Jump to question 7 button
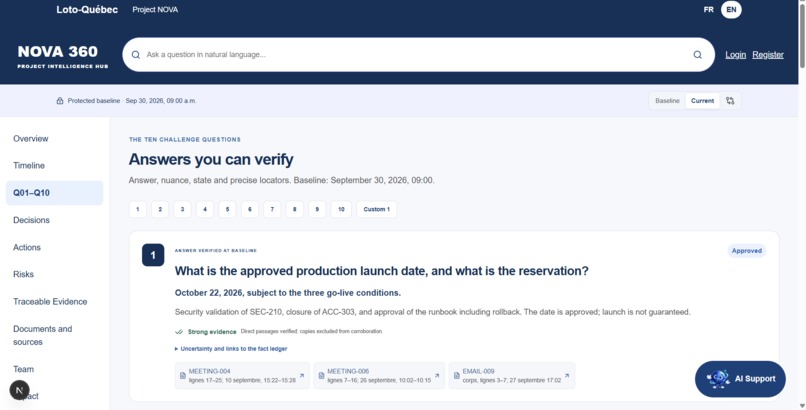806x410 pixels. (x=272, y=209)
